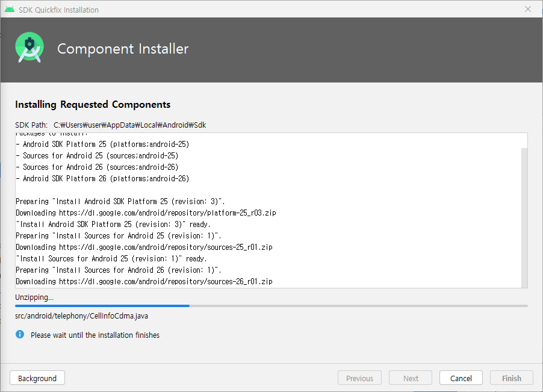This screenshot has width=543, height=392.
Task: Click the Android icon in title bar
Action: [10, 10]
